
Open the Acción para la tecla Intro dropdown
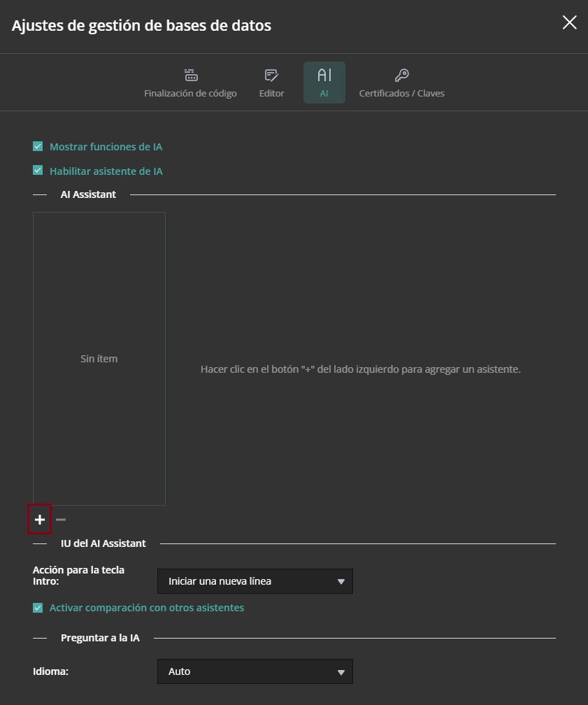(255, 581)
